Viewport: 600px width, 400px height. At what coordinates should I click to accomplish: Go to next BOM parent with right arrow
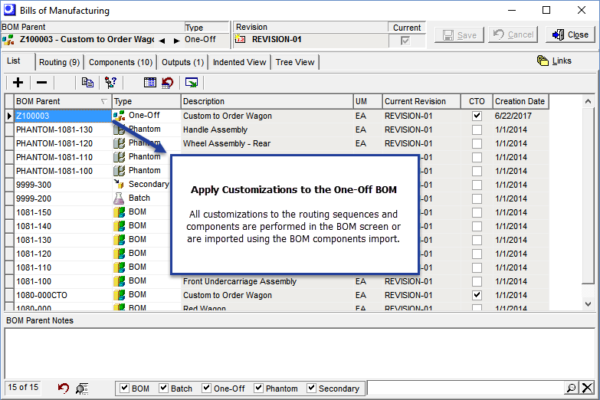click(176, 40)
